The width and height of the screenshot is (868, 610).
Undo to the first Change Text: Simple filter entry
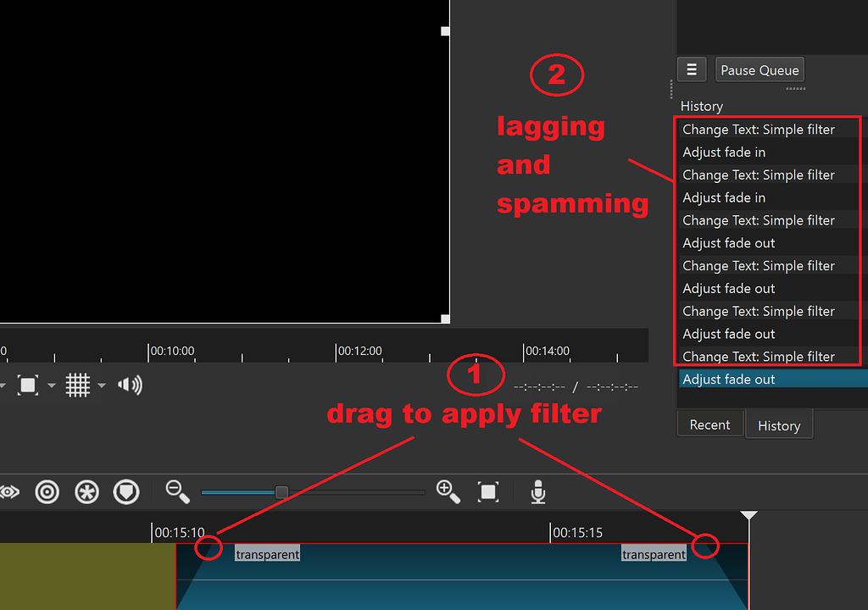(x=759, y=129)
